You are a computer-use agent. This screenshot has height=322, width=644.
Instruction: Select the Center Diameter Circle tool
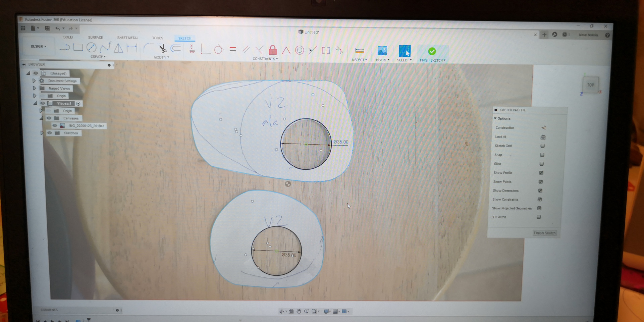tap(91, 48)
